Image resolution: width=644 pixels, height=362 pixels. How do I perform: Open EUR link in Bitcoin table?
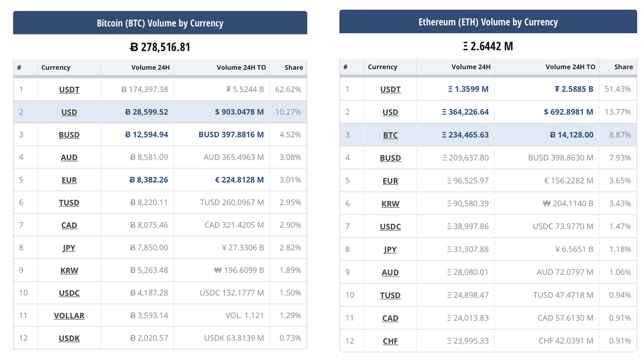69,180
